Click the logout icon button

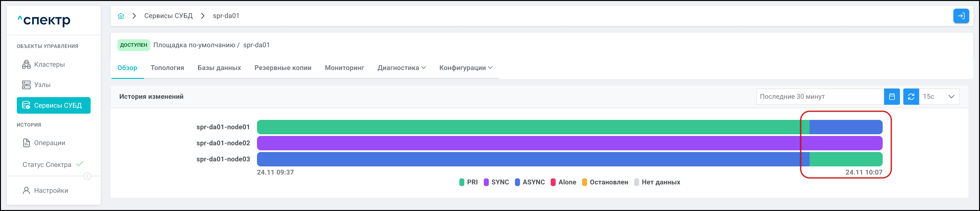click(x=961, y=16)
